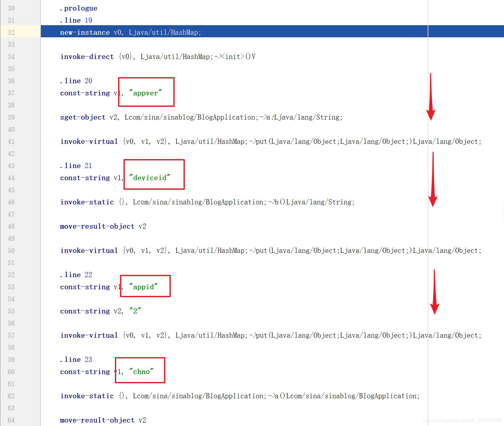The height and width of the screenshot is (426, 504).
Task: Click line number 57 in the gutter
Action: (11, 335)
